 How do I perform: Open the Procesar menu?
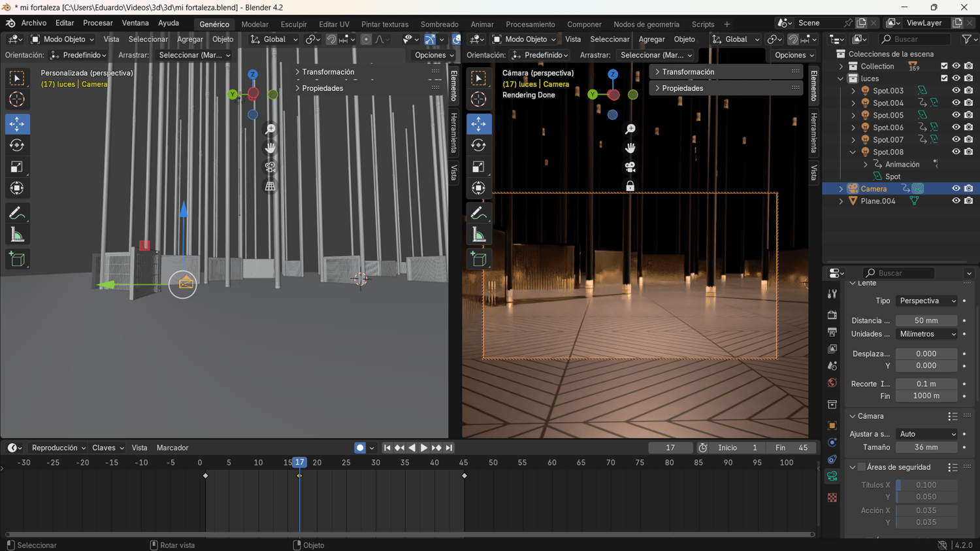pyautogui.click(x=98, y=23)
